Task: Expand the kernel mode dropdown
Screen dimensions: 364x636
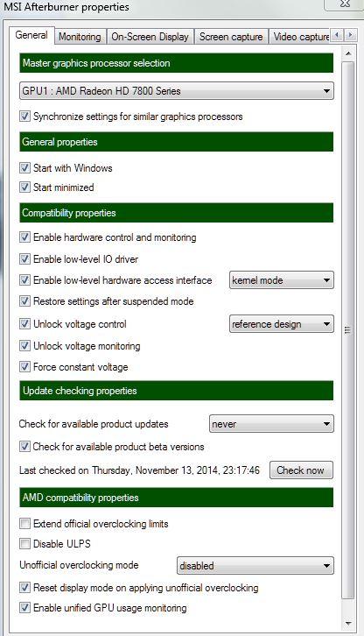Action: click(x=281, y=280)
